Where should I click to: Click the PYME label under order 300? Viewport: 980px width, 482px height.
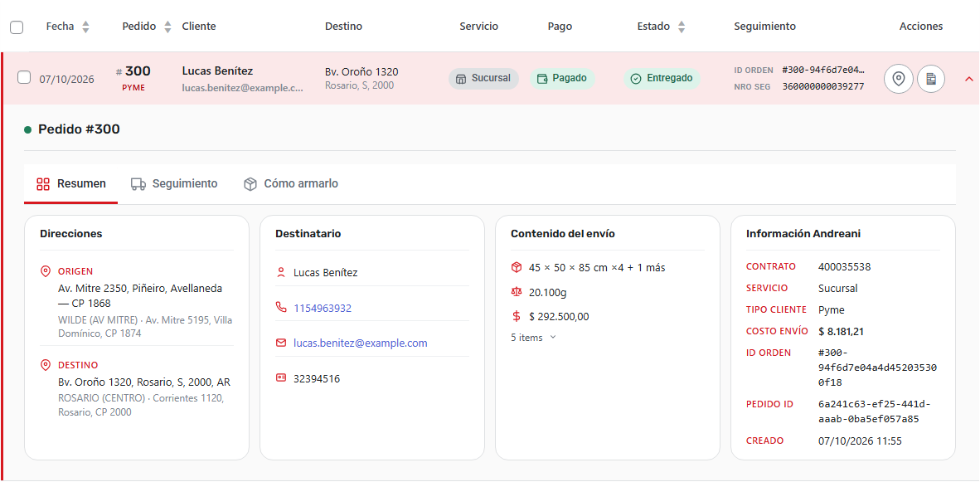[x=133, y=88]
